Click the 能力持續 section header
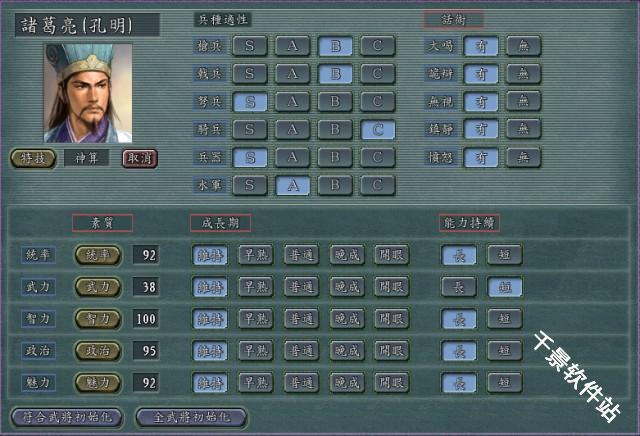 (x=469, y=223)
